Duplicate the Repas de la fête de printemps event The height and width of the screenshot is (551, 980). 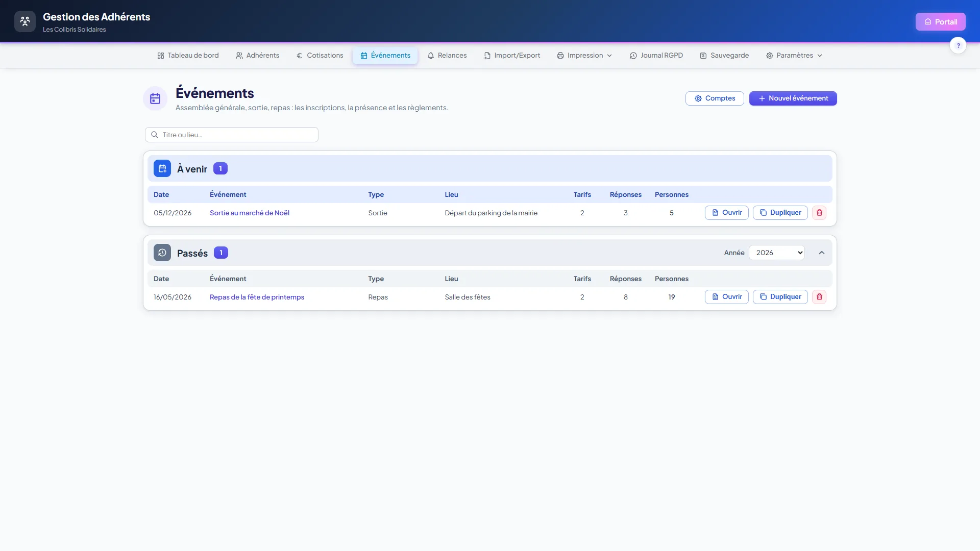[x=780, y=297]
